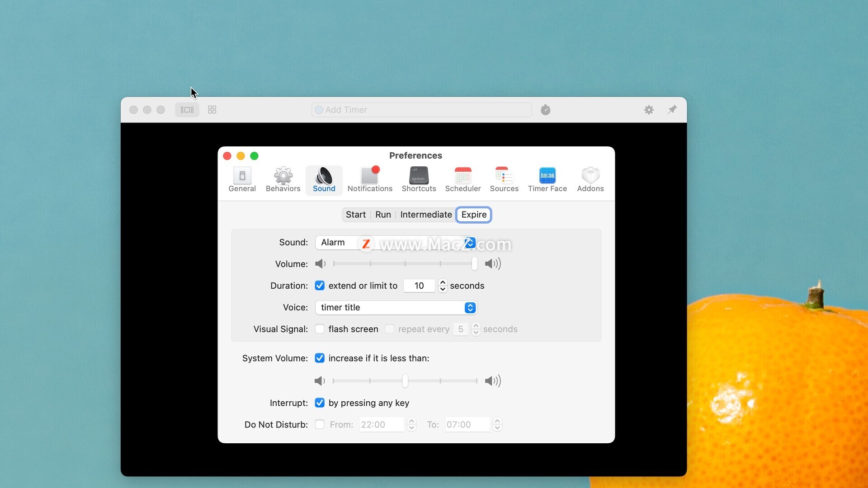The height and width of the screenshot is (488, 868).
Task: Open the Behaviors preferences pane
Action: 283,180
